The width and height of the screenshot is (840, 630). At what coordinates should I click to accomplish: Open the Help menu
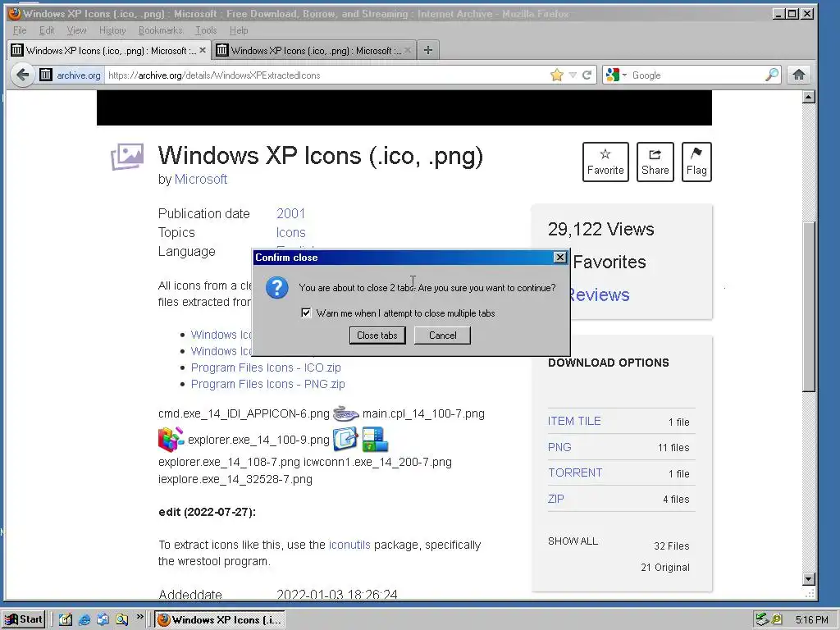tap(239, 30)
